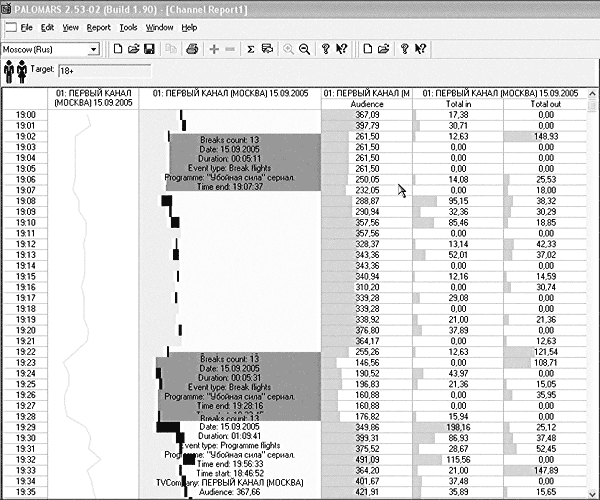Screen dimensions: 600x500
Task: Open the Moscow (Rus) region dropdown
Action: coord(93,49)
